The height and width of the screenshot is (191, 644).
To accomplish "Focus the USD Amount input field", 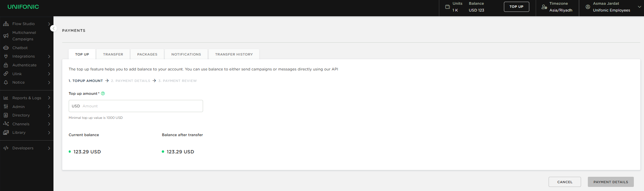I will (x=136, y=106).
